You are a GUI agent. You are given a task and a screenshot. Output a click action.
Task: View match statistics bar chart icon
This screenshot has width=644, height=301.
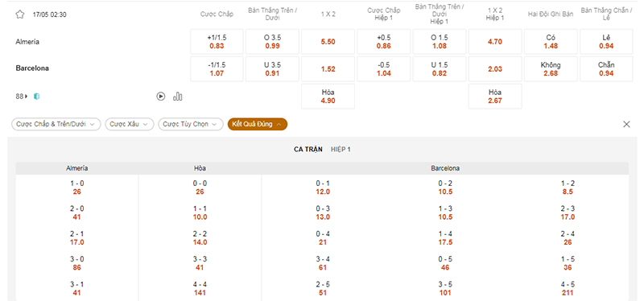point(178,97)
